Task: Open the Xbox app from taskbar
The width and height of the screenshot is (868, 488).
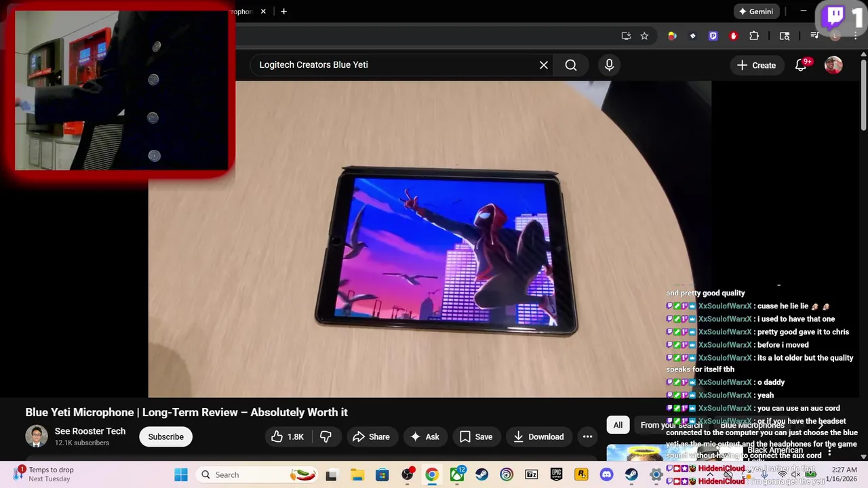Action: pos(458,474)
